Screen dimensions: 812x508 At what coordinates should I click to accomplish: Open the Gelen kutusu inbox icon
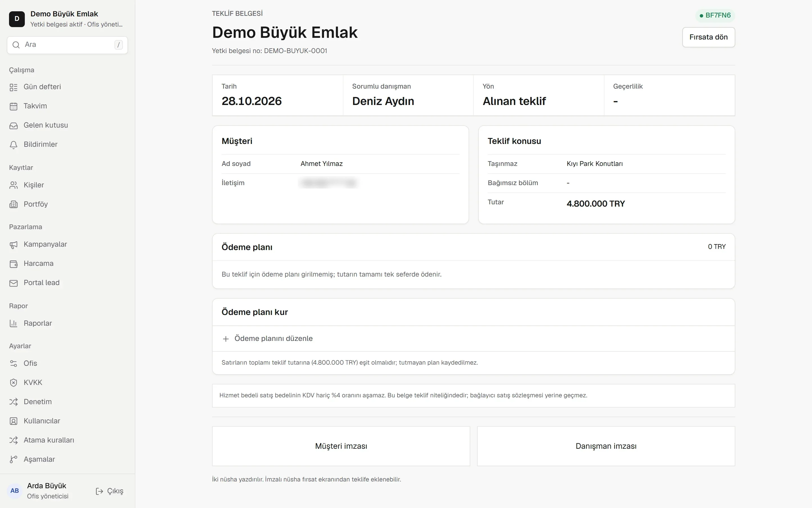[14, 126]
